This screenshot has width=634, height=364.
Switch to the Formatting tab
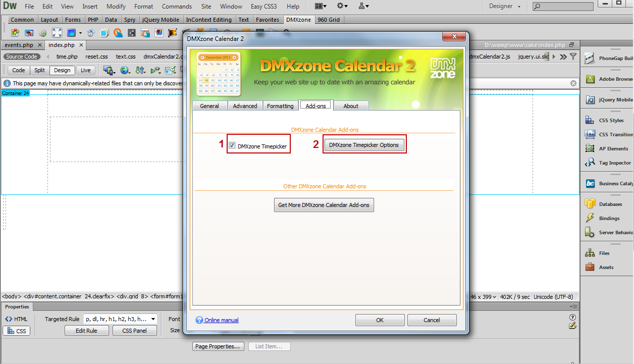(x=280, y=106)
